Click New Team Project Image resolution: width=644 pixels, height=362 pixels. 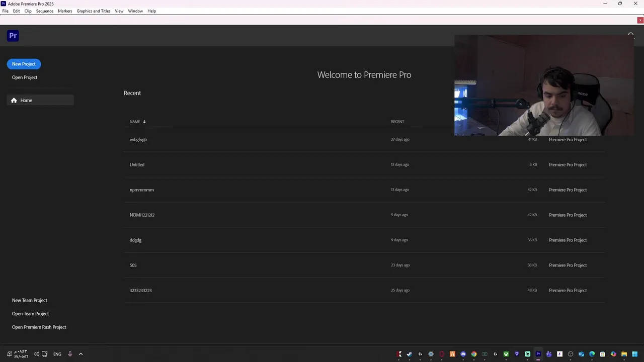tap(30, 300)
